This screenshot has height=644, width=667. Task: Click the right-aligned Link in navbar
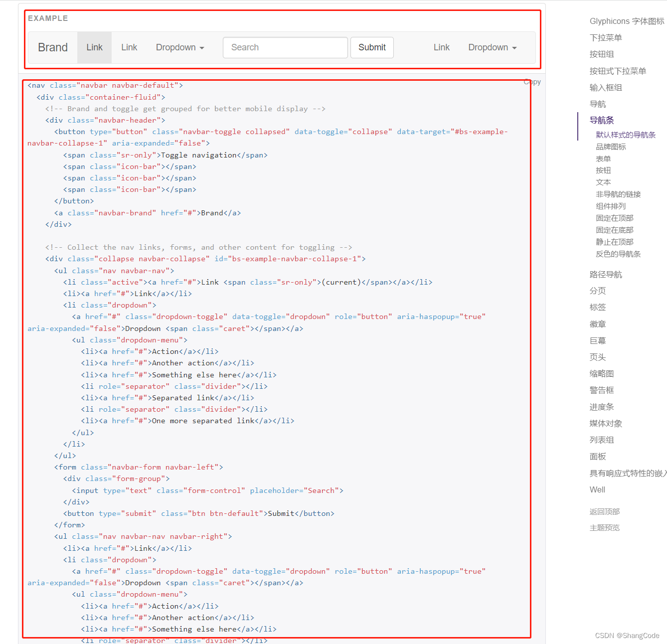pos(441,47)
